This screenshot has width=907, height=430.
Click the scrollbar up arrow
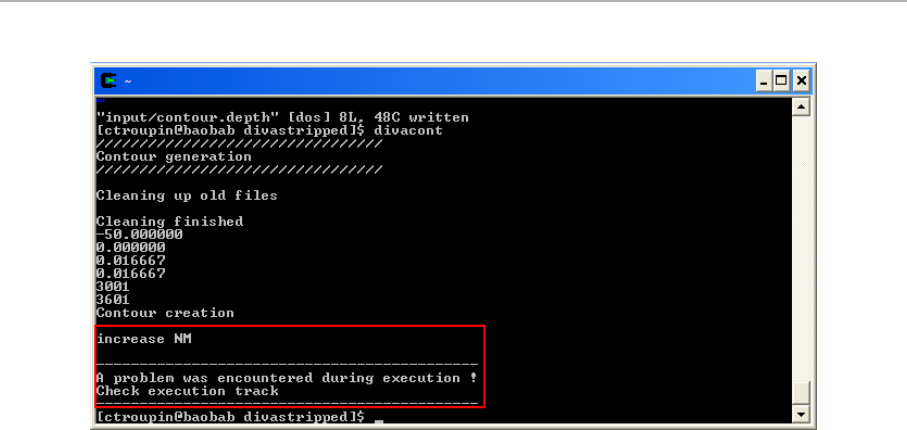point(801,106)
